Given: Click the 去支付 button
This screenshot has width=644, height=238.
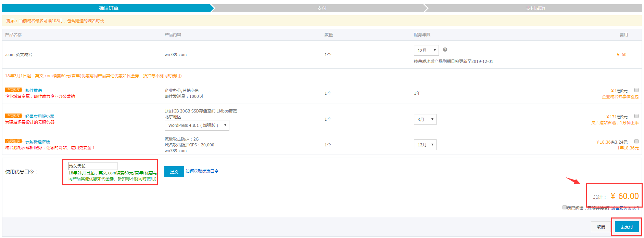Looking at the screenshot, I should pos(627,227).
